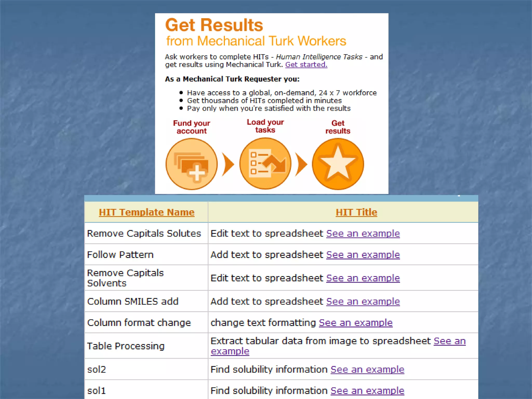Image resolution: width=532 pixels, height=399 pixels.
Task: Open the Get started link
Action: pos(306,64)
